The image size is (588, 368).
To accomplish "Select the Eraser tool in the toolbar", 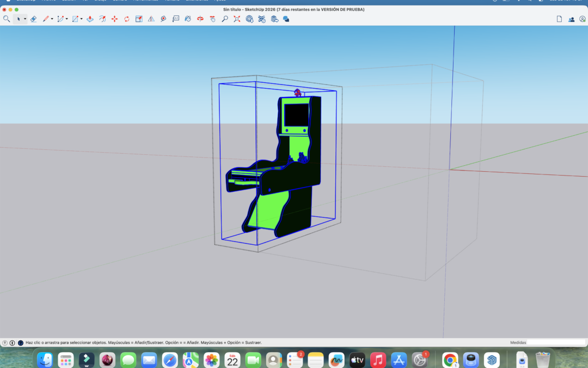I will (x=33, y=19).
